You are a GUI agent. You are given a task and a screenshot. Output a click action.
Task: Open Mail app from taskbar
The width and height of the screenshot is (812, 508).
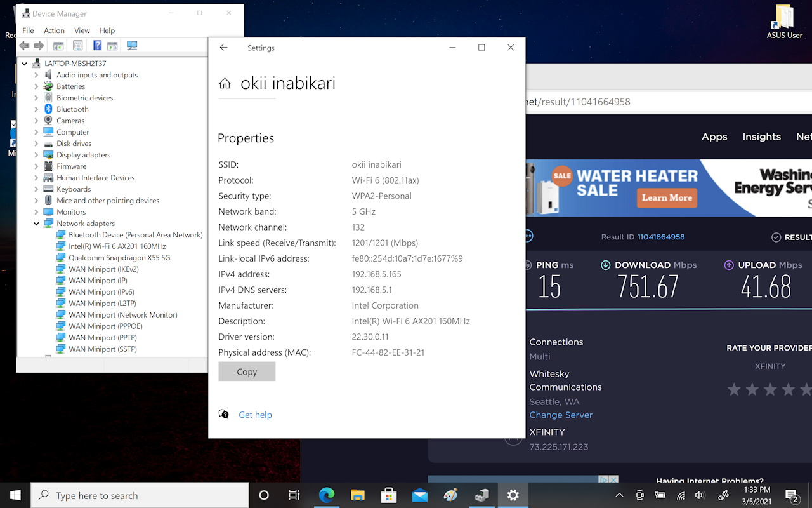point(420,495)
